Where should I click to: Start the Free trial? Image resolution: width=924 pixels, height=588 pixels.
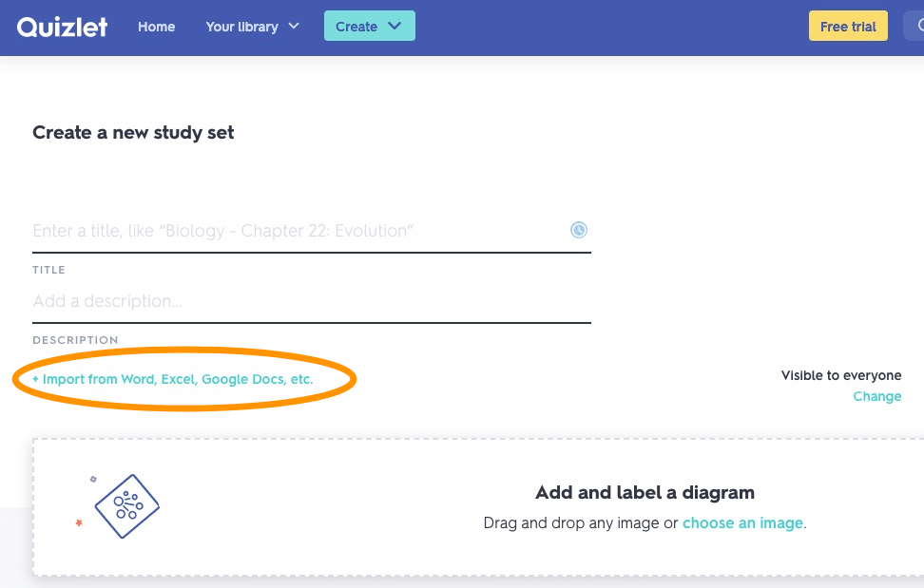coord(848,27)
